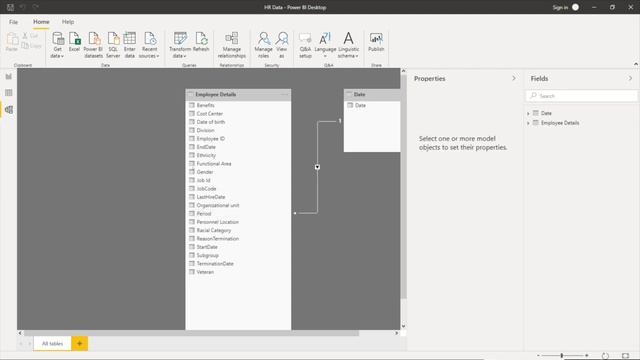Click the canvas vertical scrollbar

[403, 187]
